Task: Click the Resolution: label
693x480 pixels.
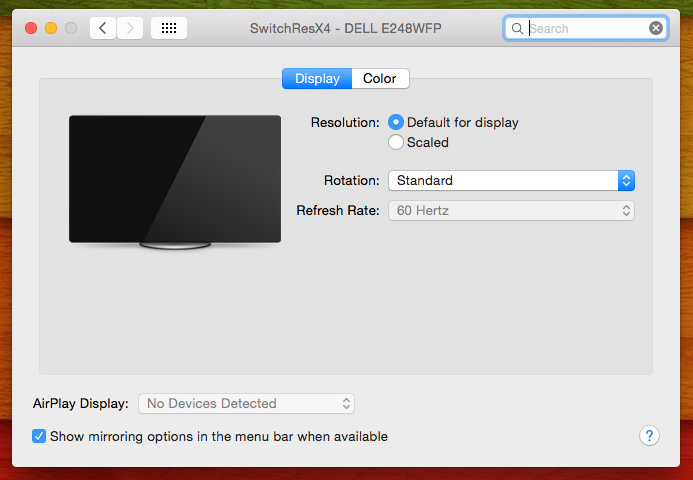Action: [345, 122]
